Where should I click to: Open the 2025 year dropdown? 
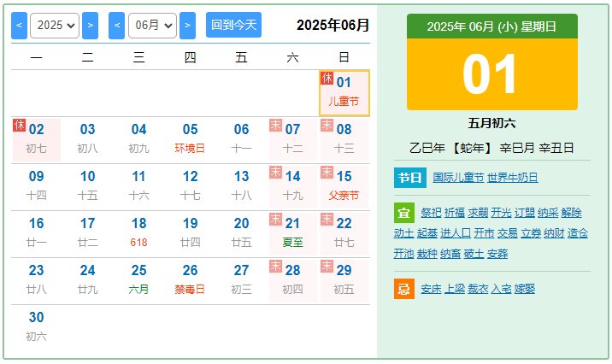pyautogui.click(x=55, y=25)
